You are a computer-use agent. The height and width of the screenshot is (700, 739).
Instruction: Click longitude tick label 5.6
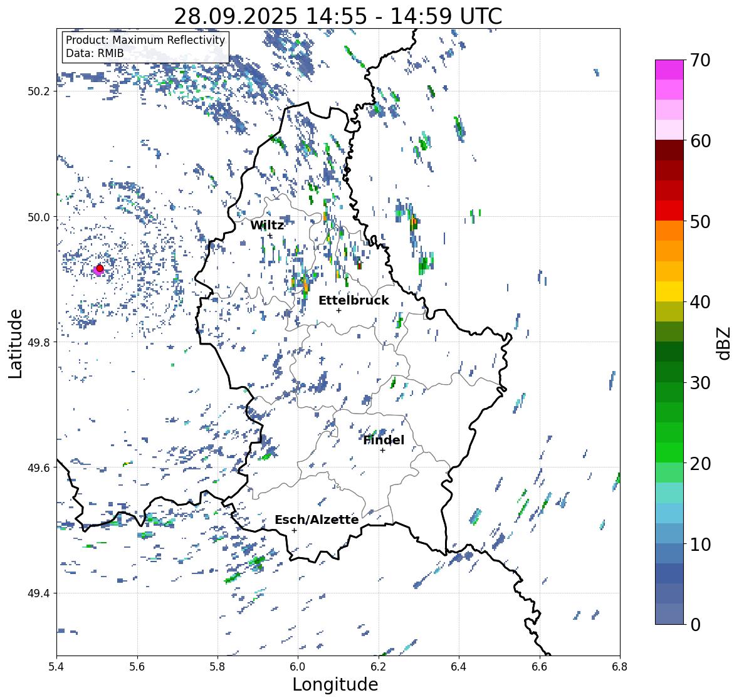137,667
